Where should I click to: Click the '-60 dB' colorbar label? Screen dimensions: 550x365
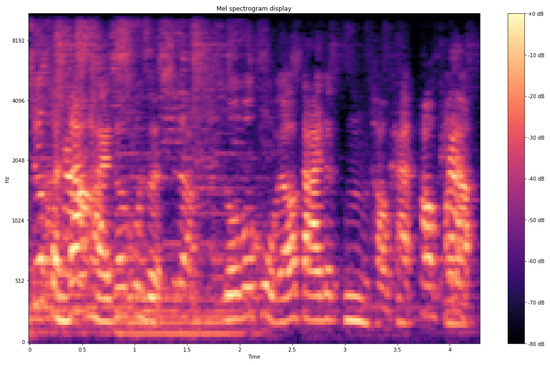(536, 261)
